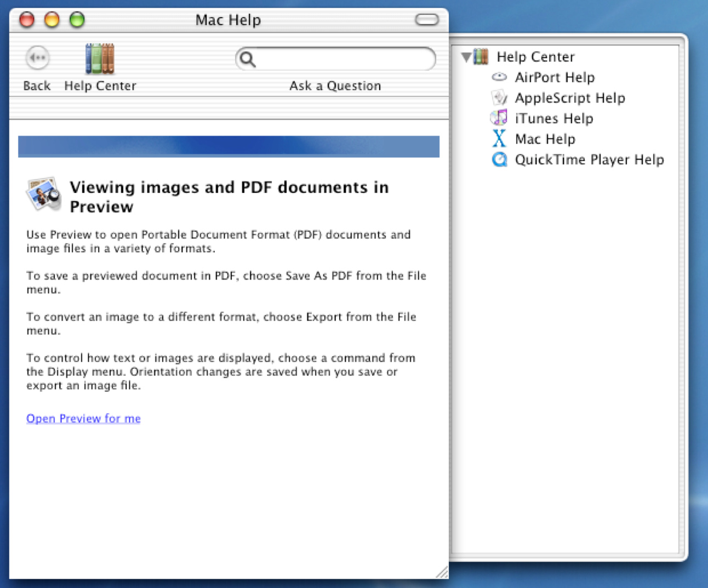Click the paragraph starting 'To control how text'
The width and height of the screenshot is (708, 588).
point(221,372)
